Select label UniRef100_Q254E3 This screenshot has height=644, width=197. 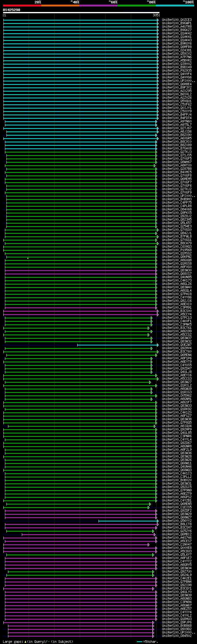click(x=177, y=226)
